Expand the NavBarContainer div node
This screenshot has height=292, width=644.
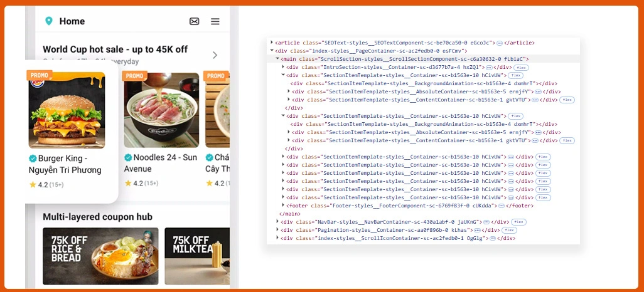click(277, 222)
